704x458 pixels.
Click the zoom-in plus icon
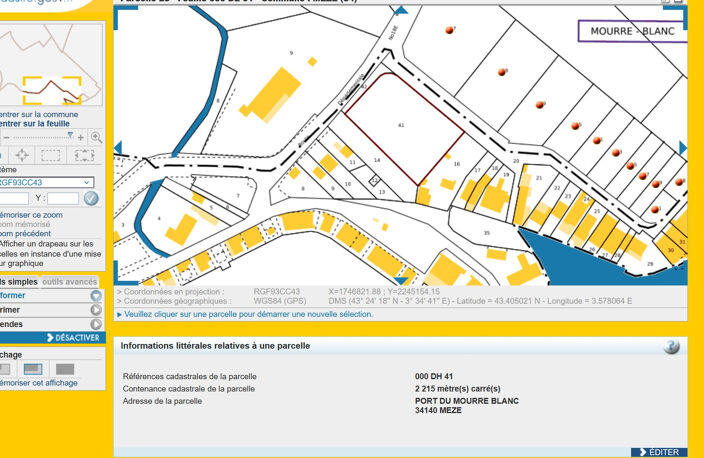click(81, 137)
